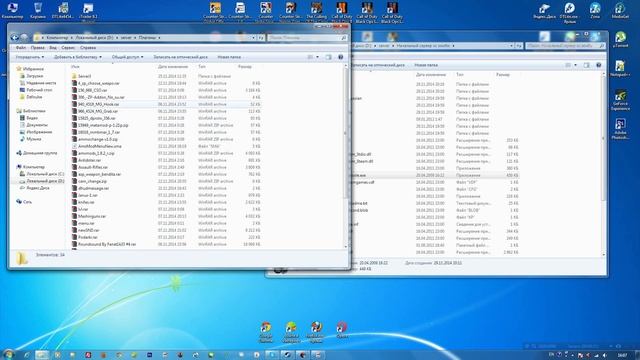This screenshot has height=360, width=640.
Task: Open view options arrow in rear window
Action: click(x=576, y=65)
